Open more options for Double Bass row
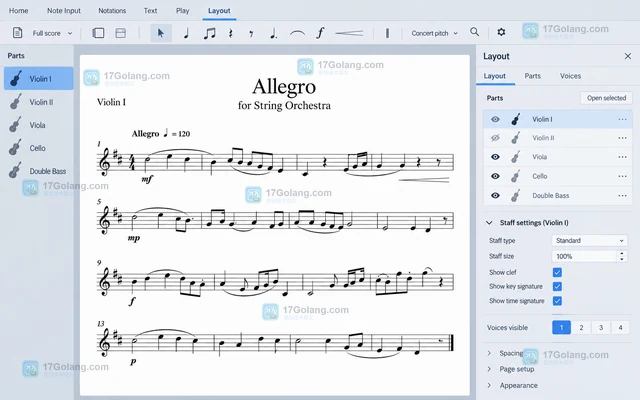The height and width of the screenshot is (400, 640). pyautogui.click(x=622, y=196)
